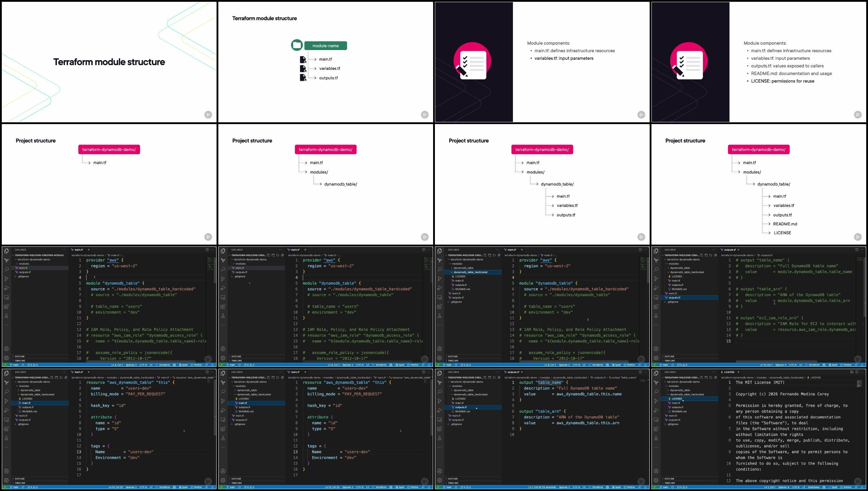The width and height of the screenshot is (868, 491).
Task: Open the 'Terraform module structure' title slide thumbnail
Action: tap(109, 62)
